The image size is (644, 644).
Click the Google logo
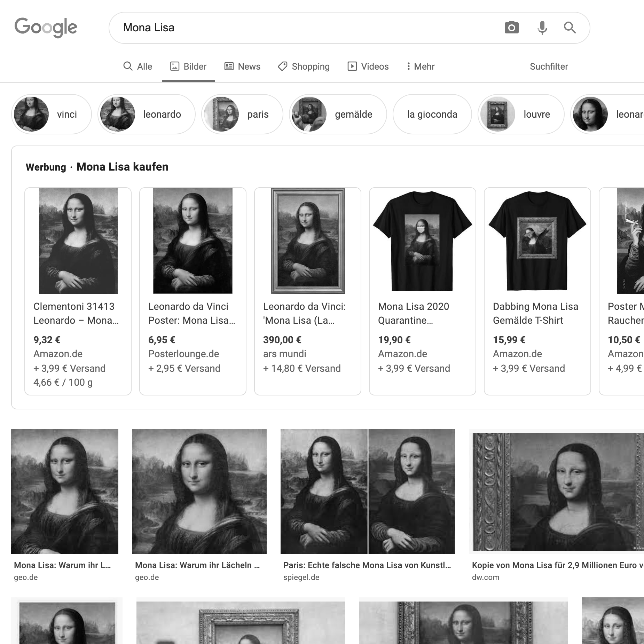(46, 27)
